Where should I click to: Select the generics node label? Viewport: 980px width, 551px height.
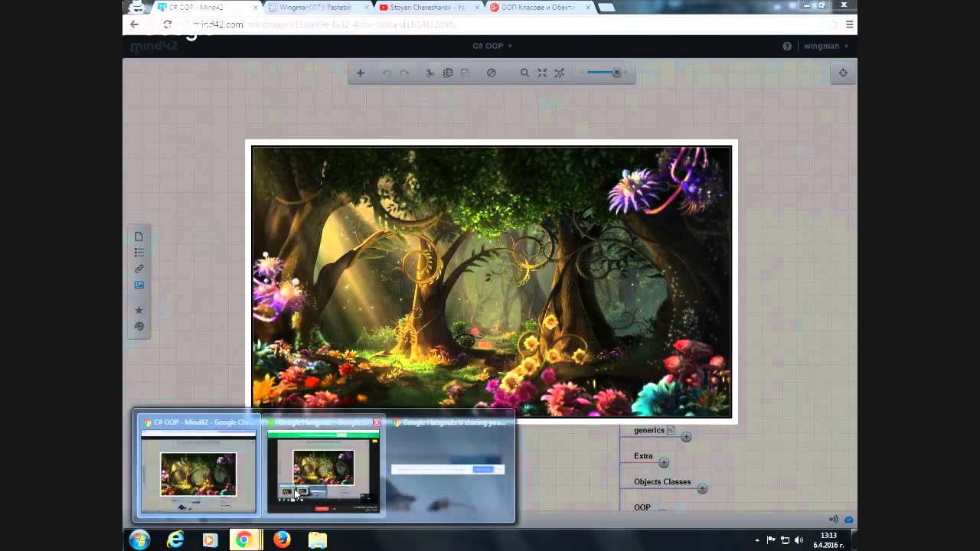click(649, 430)
